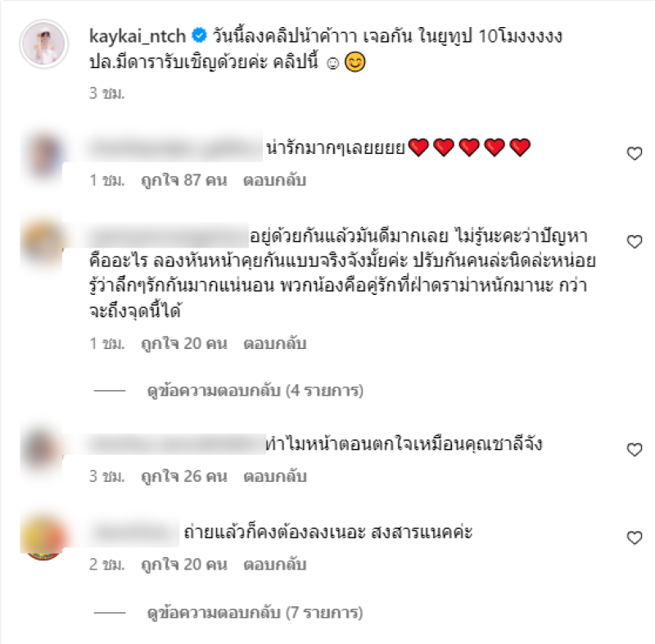Reply to the long relationship comment
Screen dimensions: 655x644
pyautogui.click(x=275, y=343)
